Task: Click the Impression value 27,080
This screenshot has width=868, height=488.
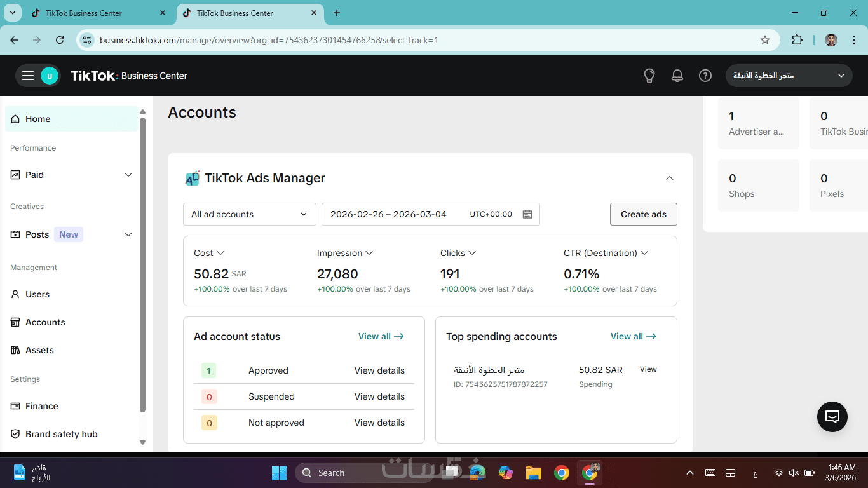Action: pyautogui.click(x=337, y=274)
